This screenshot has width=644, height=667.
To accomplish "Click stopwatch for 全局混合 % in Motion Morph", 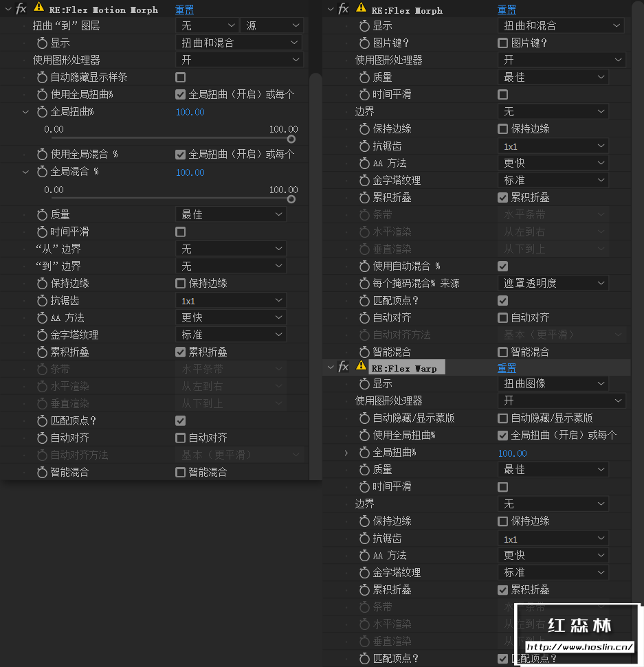I will [42, 172].
